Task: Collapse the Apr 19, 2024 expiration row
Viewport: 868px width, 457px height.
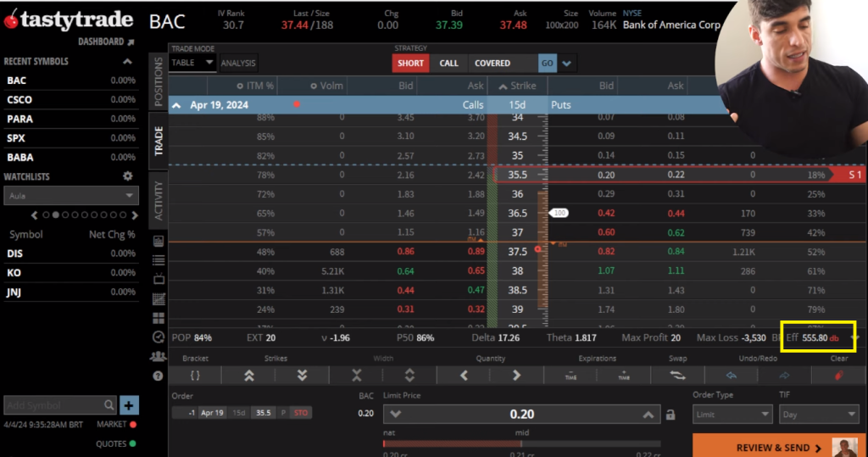Action: [177, 105]
